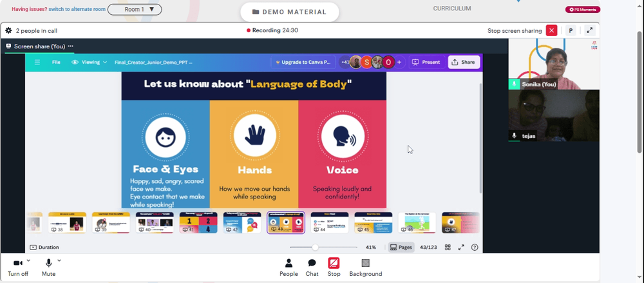The width and height of the screenshot is (644, 283).
Task: Open slide thumbnail 47
Action: (460, 222)
